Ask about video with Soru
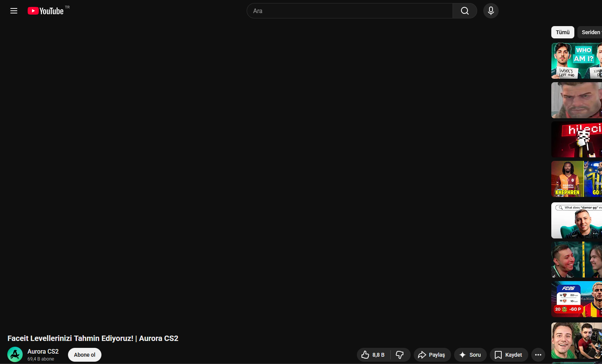This screenshot has height=364, width=602. click(x=470, y=355)
